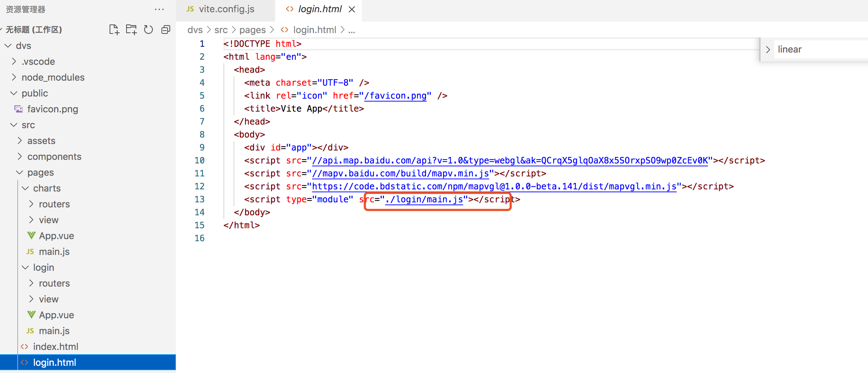Click the New File icon in explorer
Image resolution: width=868 pixels, height=373 pixels.
(x=114, y=30)
